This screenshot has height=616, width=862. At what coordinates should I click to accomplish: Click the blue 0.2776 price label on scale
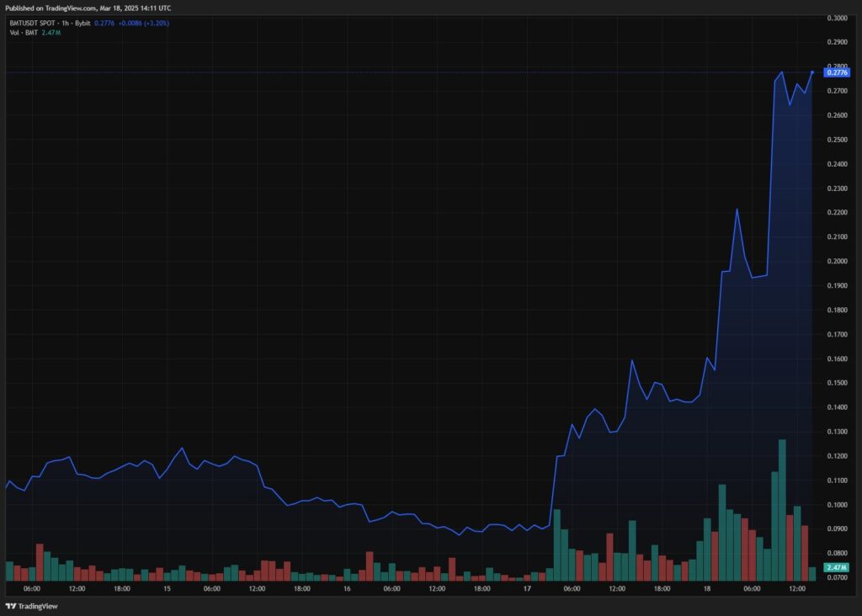coord(839,74)
